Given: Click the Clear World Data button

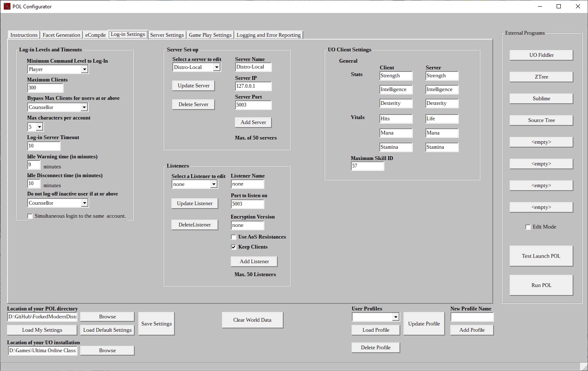Looking at the screenshot, I should [252, 320].
